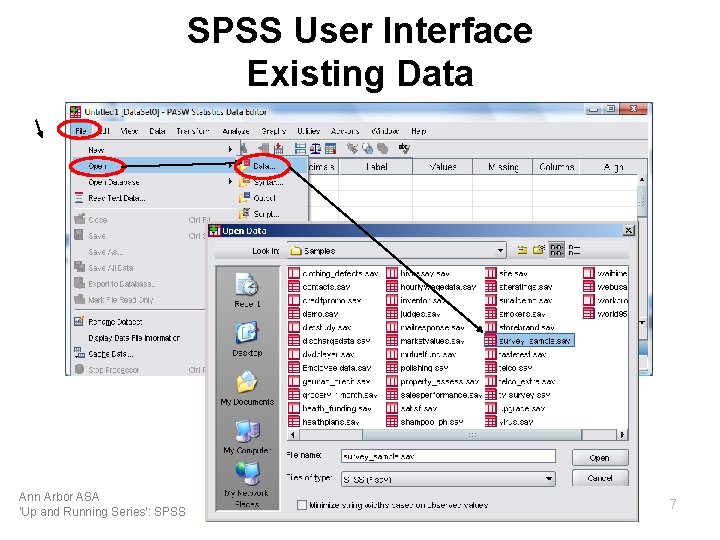Open the Data menu in menu bar

point(157,131)
